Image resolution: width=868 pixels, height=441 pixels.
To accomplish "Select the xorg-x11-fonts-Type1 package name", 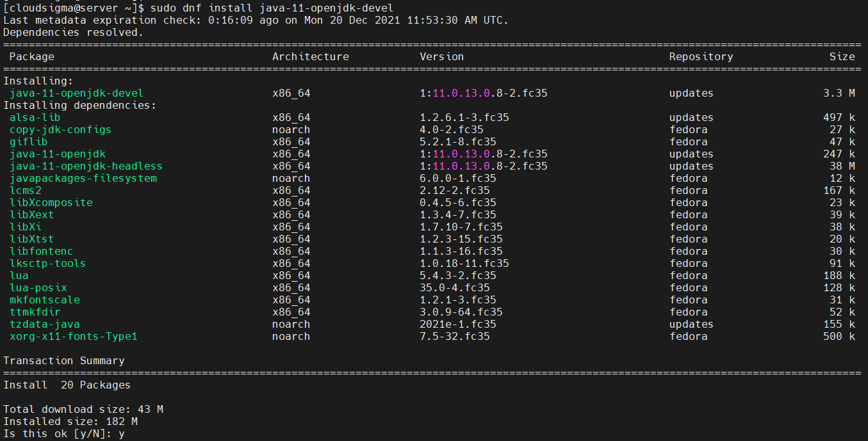I will (74, 337).
